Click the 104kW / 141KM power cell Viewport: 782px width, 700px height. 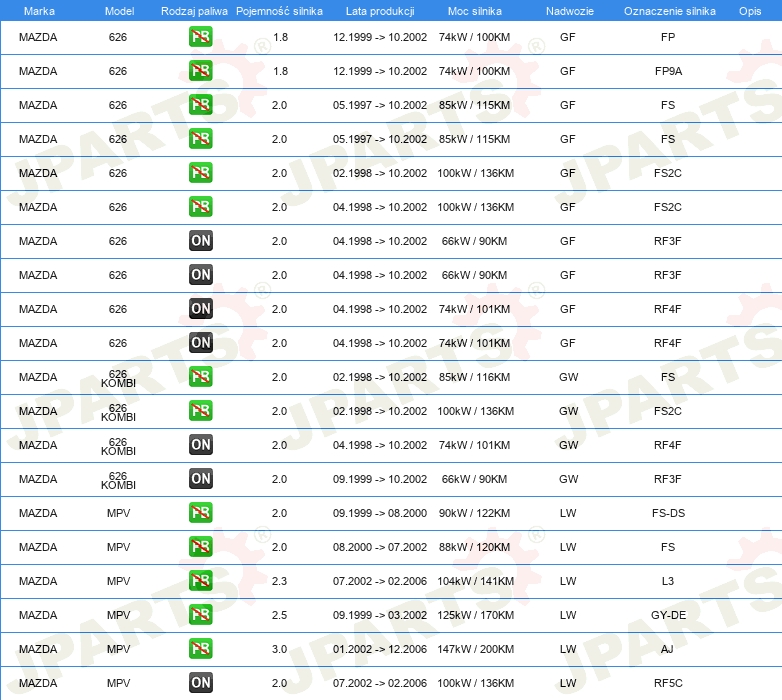point(476,581)
